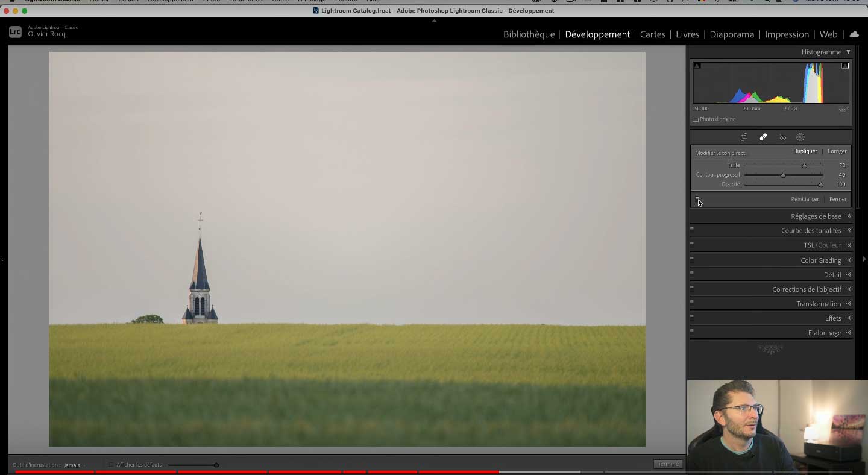
Task: Expand the Corrections de l'objectif panel
Action: point(849,289)
